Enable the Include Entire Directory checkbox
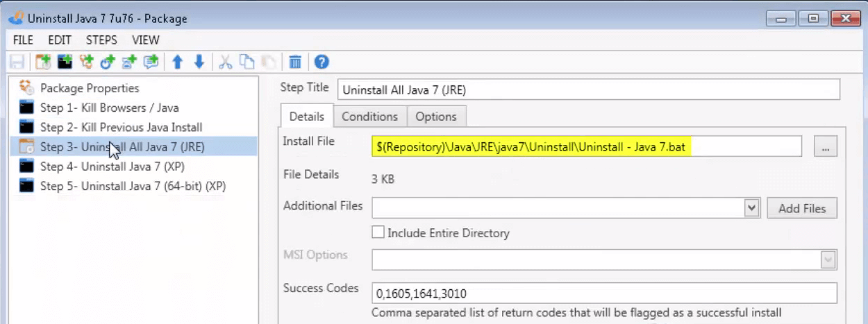The width and height of the screenshot is (868, 324). coord(378,232)
